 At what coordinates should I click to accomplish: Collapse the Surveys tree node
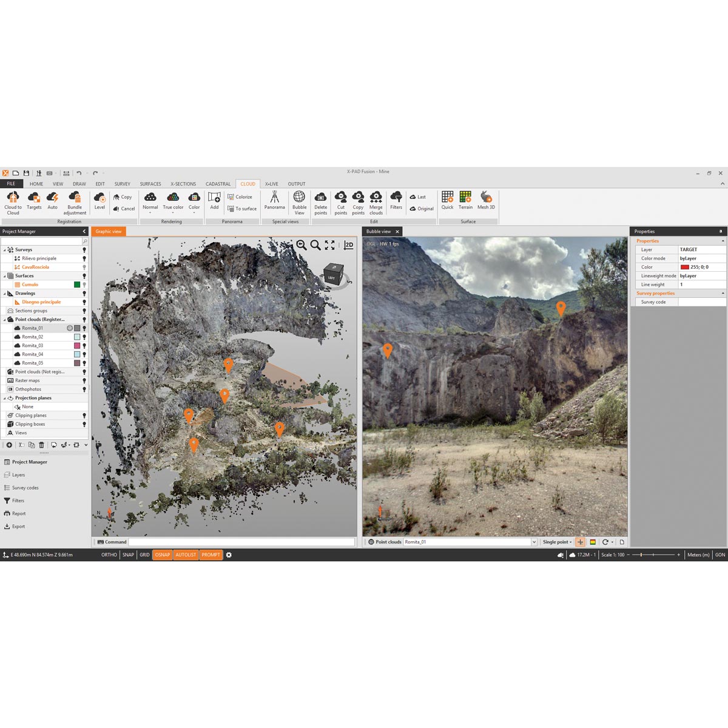click(x=5, y=250)
